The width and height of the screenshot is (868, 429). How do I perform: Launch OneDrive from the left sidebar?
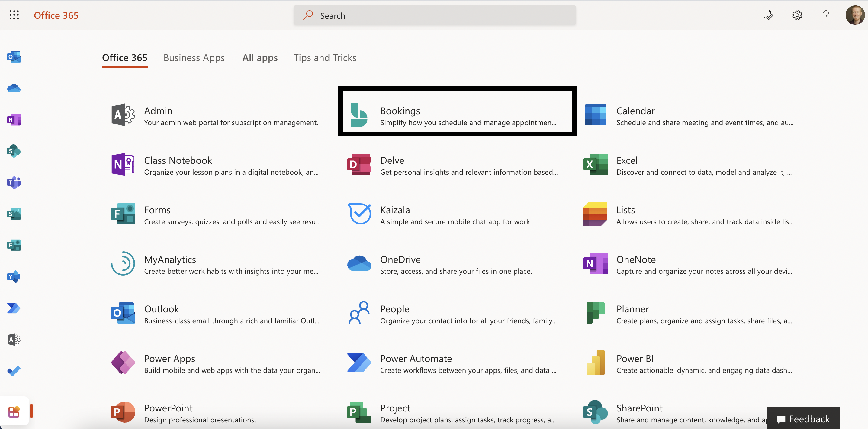click(14, 88)
